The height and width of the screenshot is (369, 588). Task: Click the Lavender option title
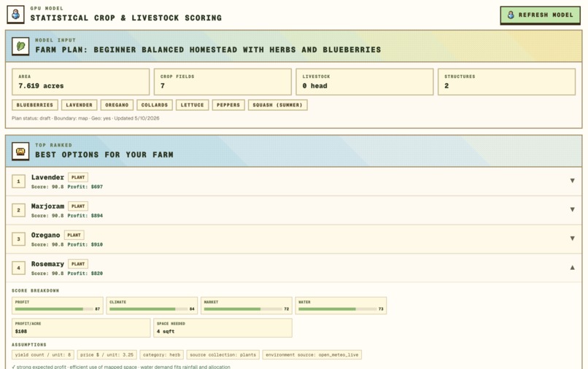pyautogui.click(x=47, y=177)
